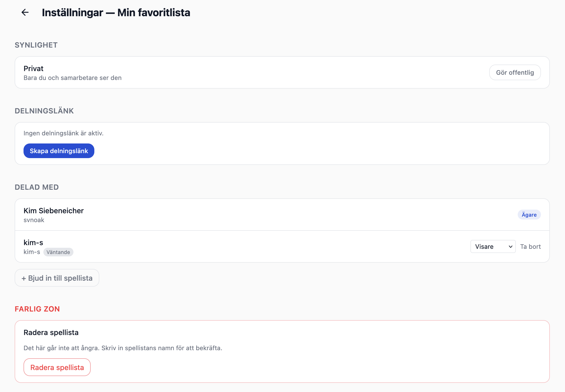Click the DELNINGSLÄNK section heading
Screen dimensions: 565x392
click(44, 111)
